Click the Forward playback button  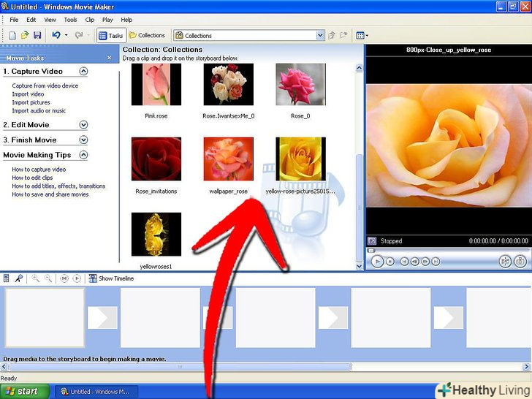tap(436, 262)
